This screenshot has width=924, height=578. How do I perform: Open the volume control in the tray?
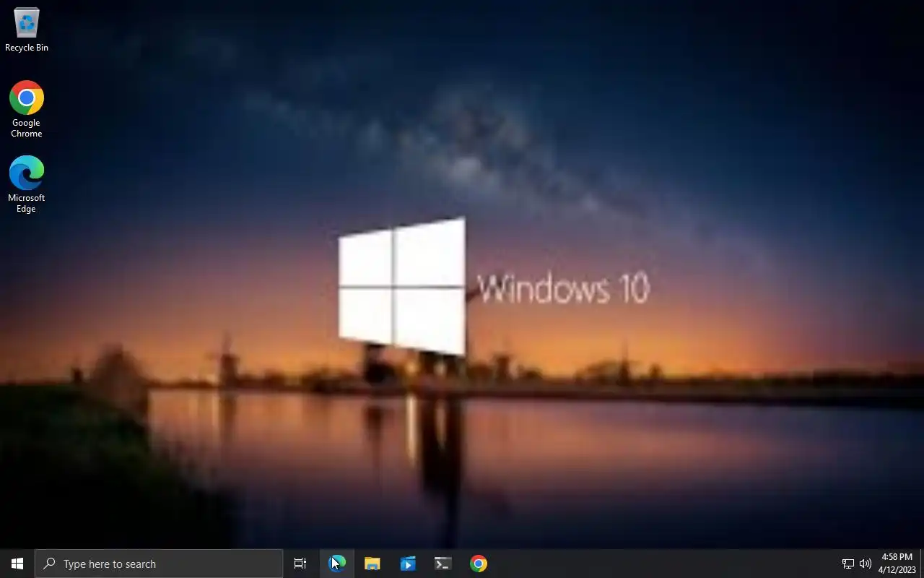(x=866, y=564)
